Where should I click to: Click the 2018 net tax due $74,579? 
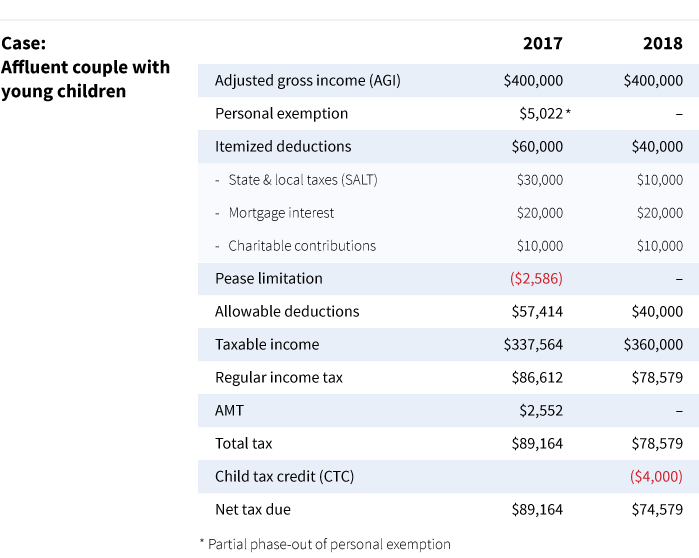pyautogui.click(x=658, y=510)
